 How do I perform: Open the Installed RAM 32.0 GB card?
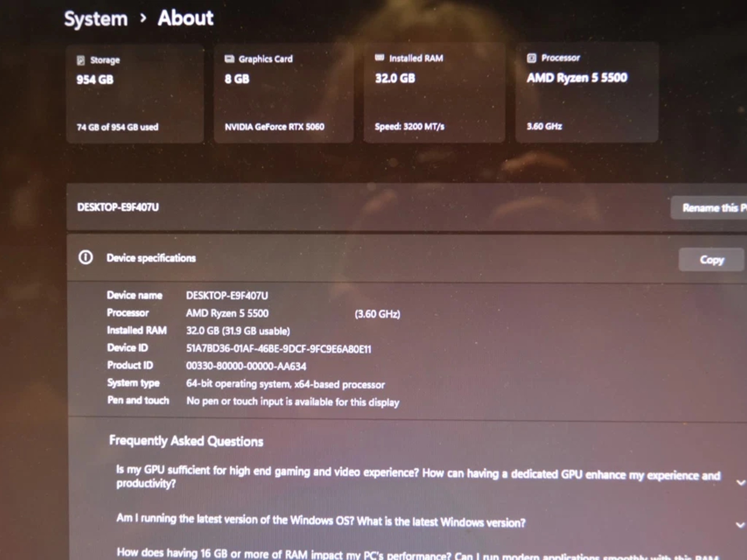click(x=434, y=92)
